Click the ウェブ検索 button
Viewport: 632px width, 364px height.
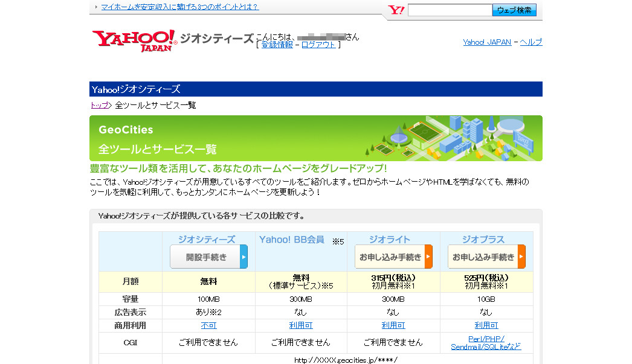pyautogui.click(x=514, y=10)
